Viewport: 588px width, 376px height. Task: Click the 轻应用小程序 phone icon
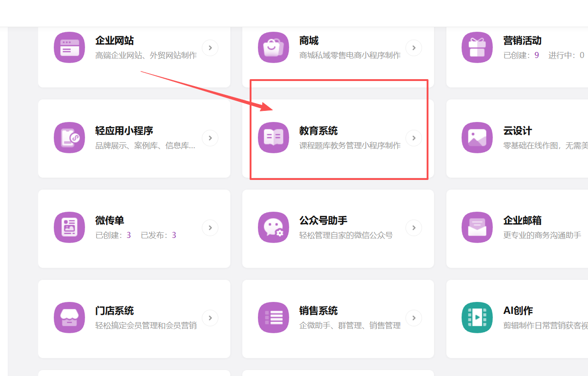[69, 138]
